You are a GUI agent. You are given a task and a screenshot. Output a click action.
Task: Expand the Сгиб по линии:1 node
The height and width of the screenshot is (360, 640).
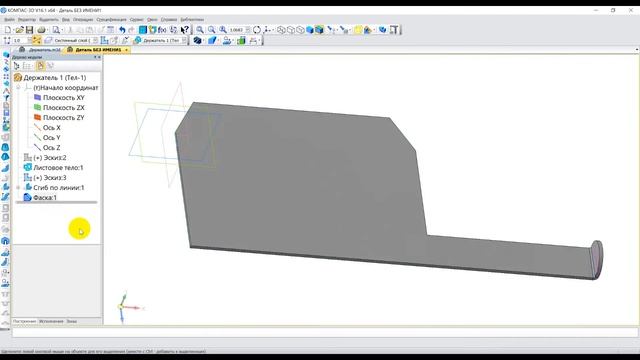18,188
